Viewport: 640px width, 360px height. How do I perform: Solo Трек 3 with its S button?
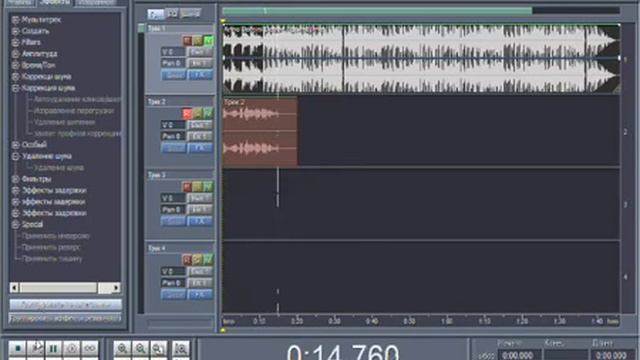point(198,187)
